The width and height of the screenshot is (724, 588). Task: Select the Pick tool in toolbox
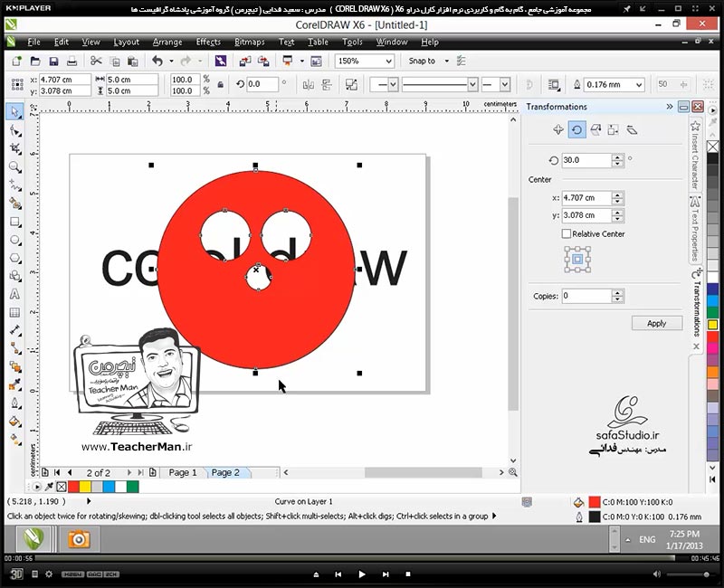[14, 112]
